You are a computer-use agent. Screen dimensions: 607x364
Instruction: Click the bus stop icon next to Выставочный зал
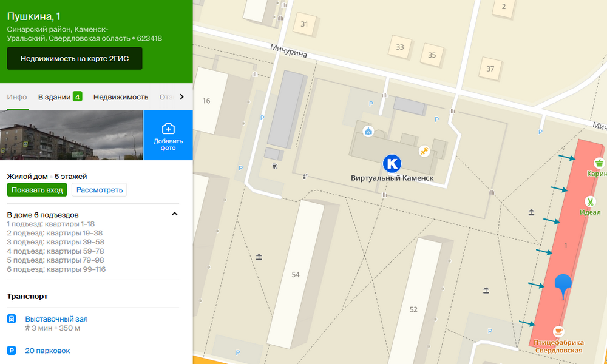pyautogui.click(x=12, y=318)
